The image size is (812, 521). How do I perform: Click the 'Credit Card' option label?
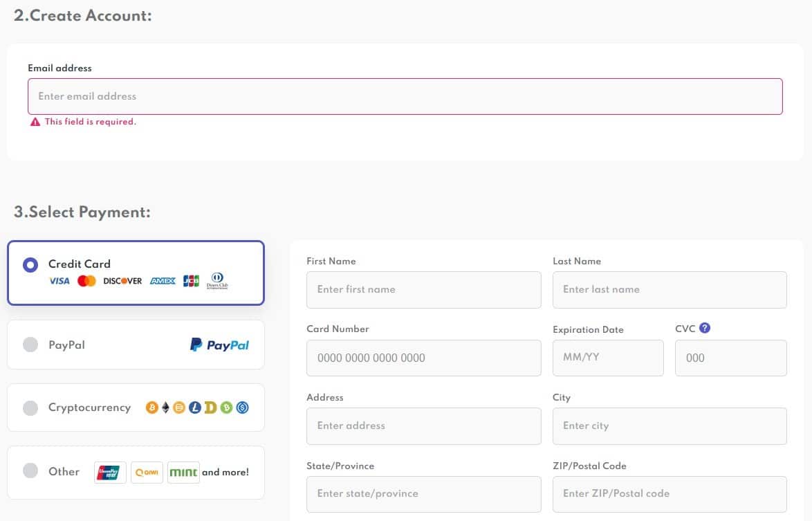pos(80,264)
